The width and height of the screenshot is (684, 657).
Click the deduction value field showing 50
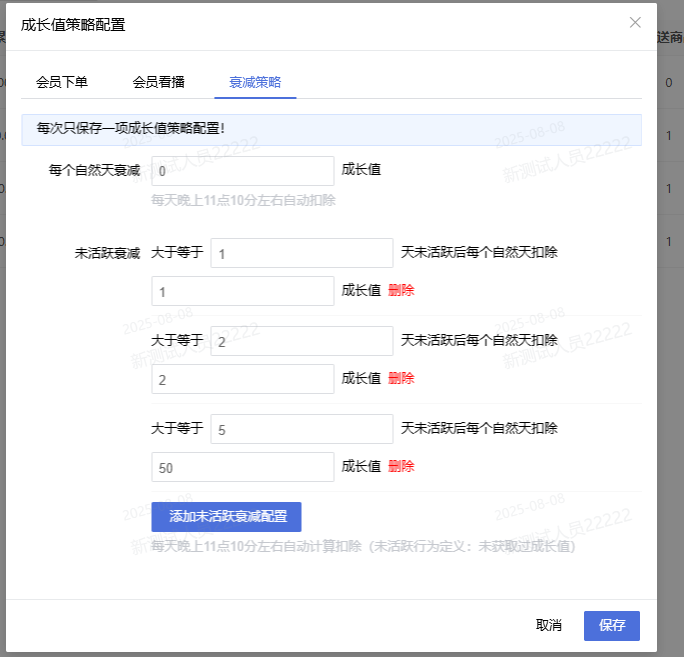pyautogui.click(x=242, y=467)
